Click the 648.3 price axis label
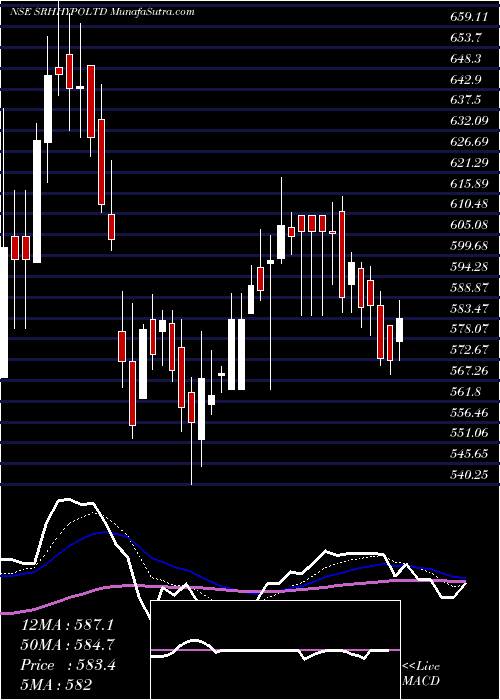The image size is (500, 700). click(466, 59)
